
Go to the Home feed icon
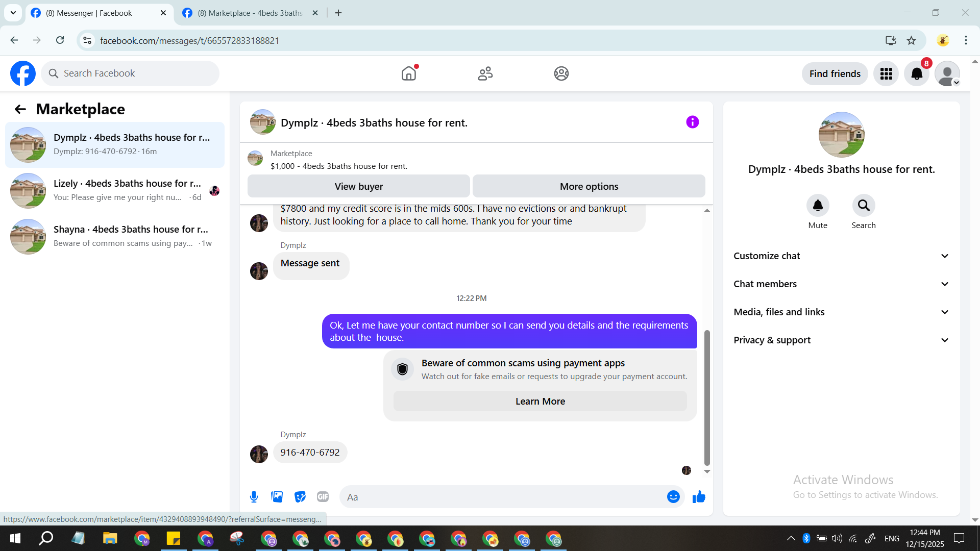point(409,73)
